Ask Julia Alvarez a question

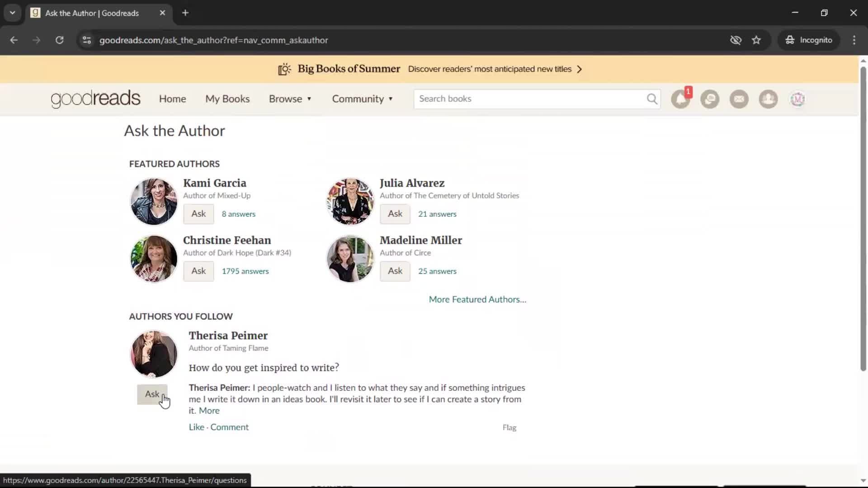(x=395, y=214)
